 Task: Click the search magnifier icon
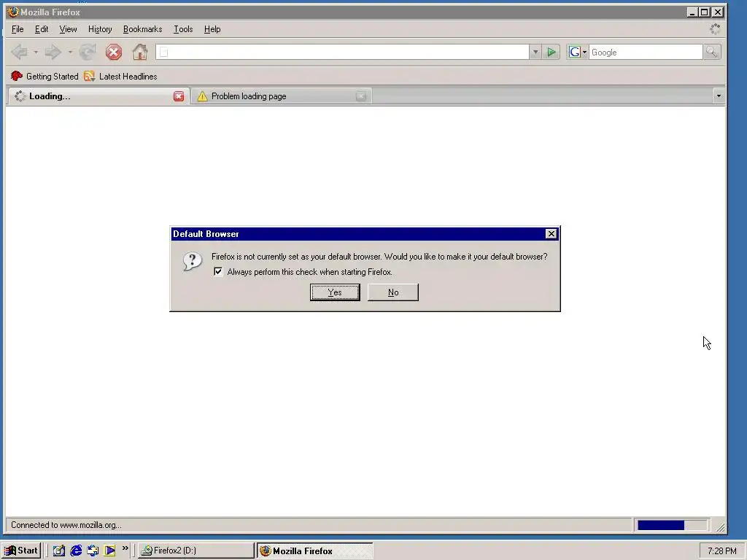coord(712,52)
